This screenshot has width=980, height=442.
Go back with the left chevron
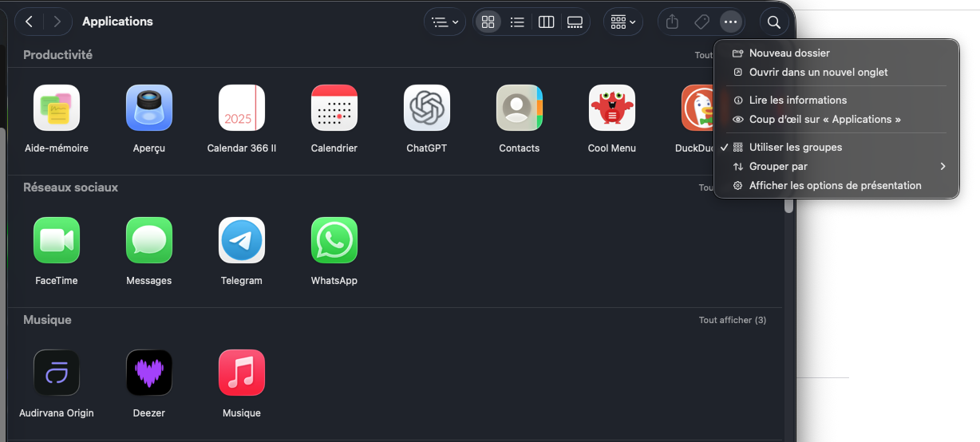30,22
